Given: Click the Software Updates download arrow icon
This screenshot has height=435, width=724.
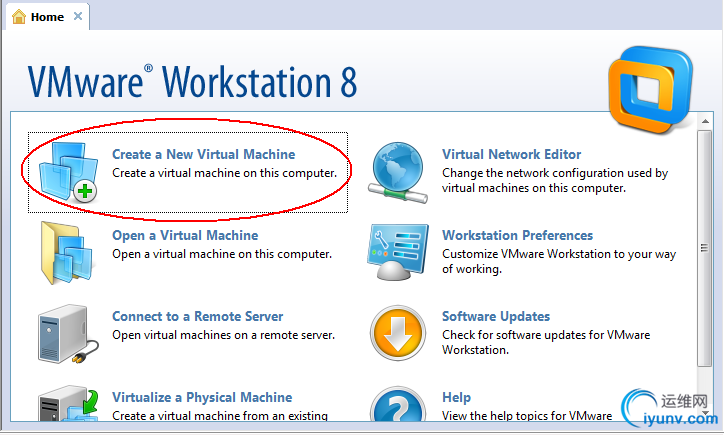Looking at the screenshot, I should pyautogui.click(x=398, y=333).
